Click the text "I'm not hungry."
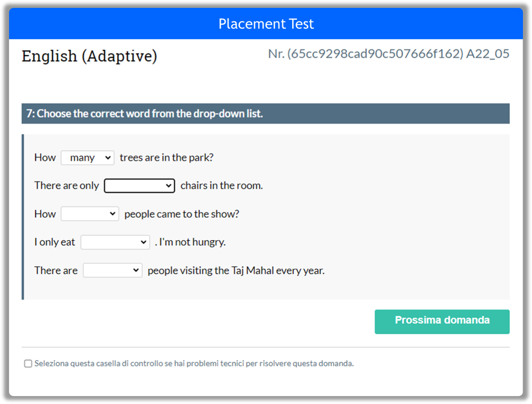Image resolution: width=532 pixels, height=404 pixels. pos(192,242)
